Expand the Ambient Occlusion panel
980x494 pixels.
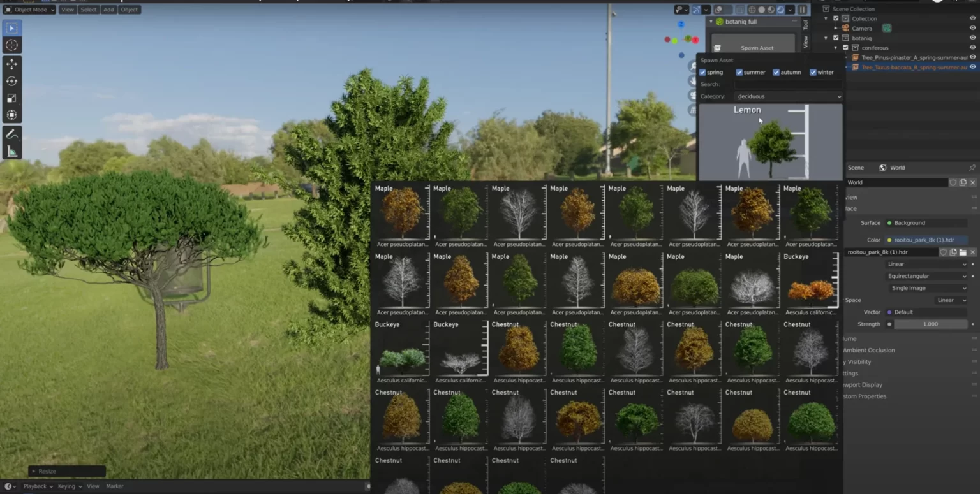pos(869,351)
